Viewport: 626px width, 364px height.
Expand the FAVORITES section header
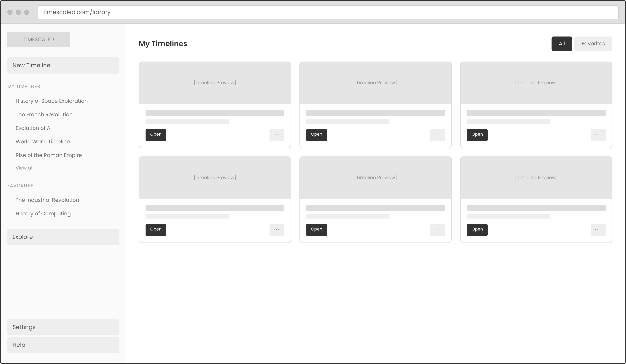(x=21, y=185)
